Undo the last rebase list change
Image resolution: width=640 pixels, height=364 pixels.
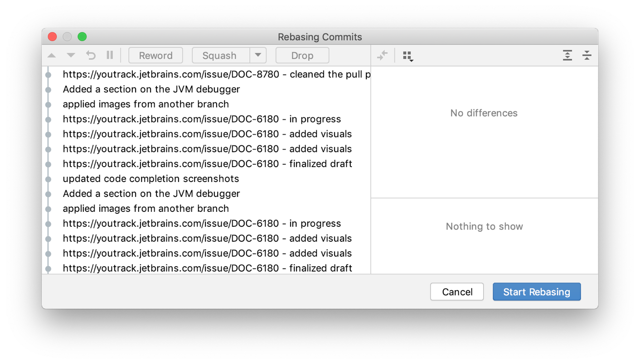click(91, 55)
